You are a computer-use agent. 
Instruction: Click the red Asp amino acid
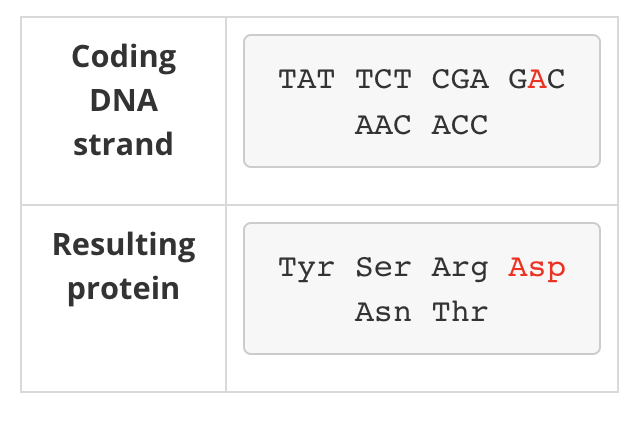(x=537, y=268)
